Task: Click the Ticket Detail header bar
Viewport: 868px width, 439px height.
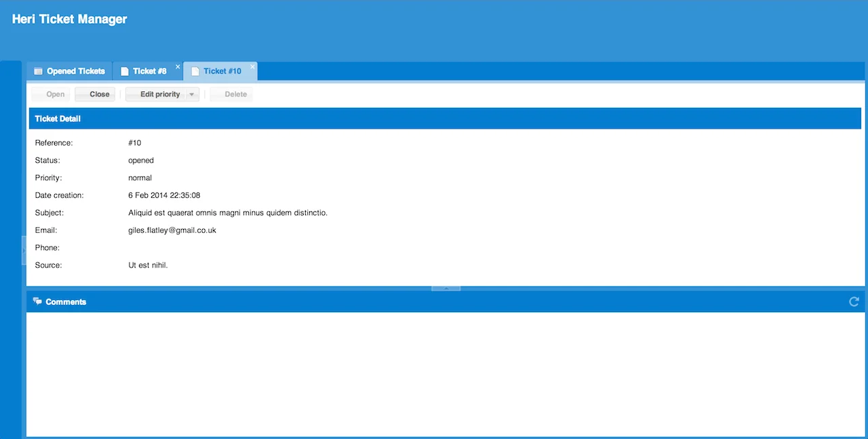Action: (x=58, y=118)
